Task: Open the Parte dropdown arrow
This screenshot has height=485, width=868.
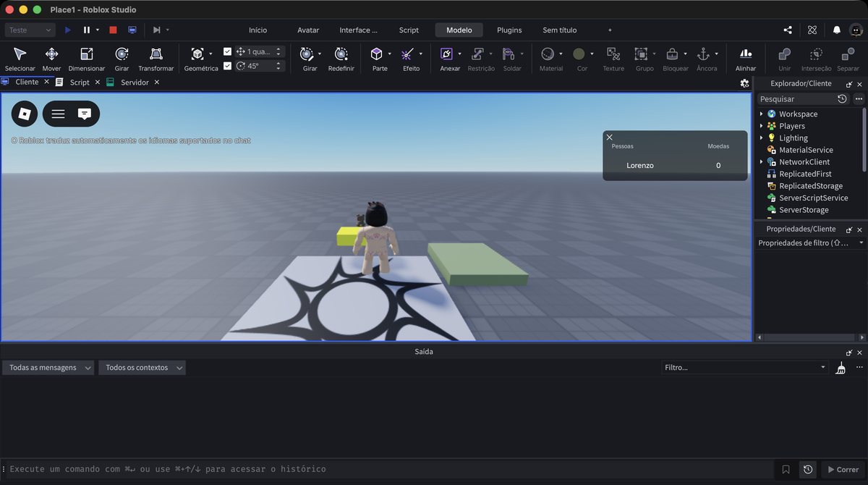Action: point(390,54)
